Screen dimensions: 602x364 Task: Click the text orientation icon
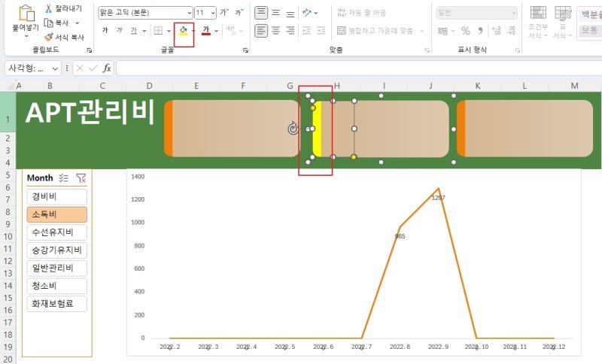[x=307, y=13]
